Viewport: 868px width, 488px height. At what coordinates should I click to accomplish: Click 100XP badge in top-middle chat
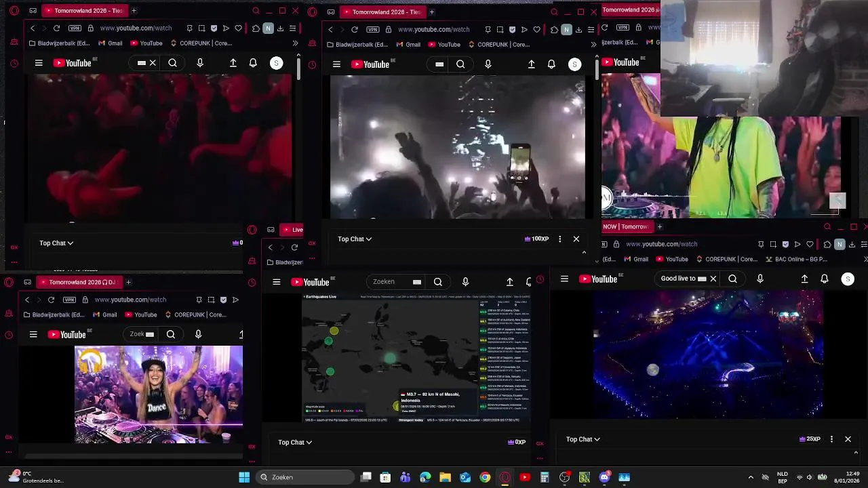[536, 239]
